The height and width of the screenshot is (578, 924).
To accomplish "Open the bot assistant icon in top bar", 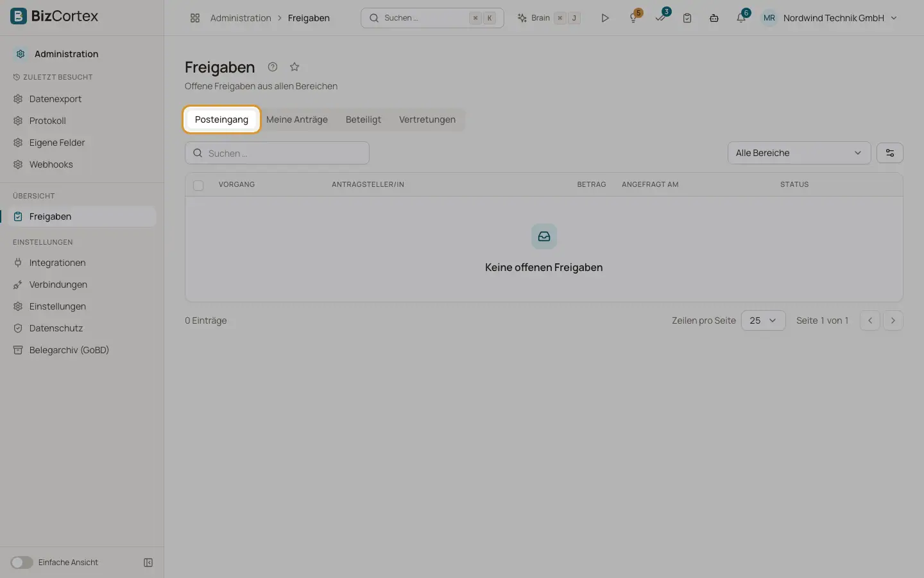I will [x=714, y=18].
